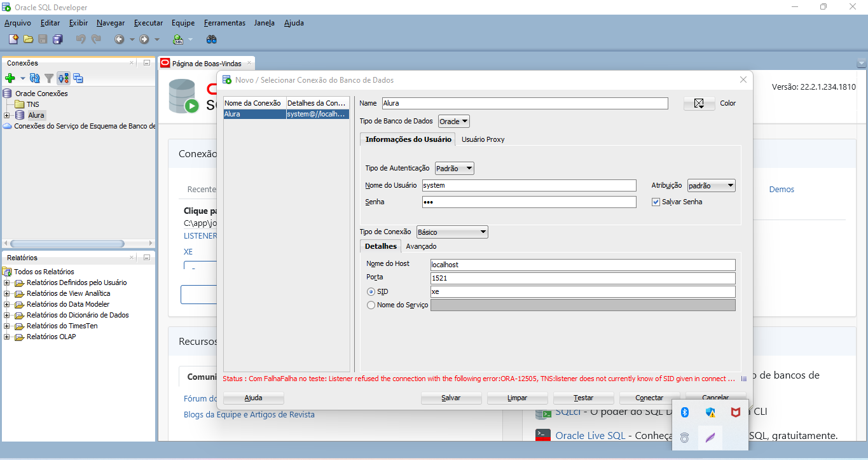Click the Conectar button
This screenshot has width=868, height=460.
[649, 398]
